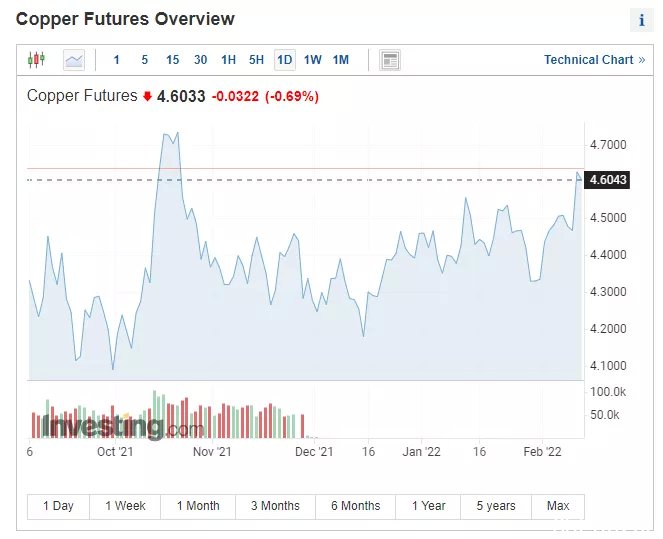Toggle the 1D interval button
Viewport: 663px width, 539px height.
coord(285,60)
